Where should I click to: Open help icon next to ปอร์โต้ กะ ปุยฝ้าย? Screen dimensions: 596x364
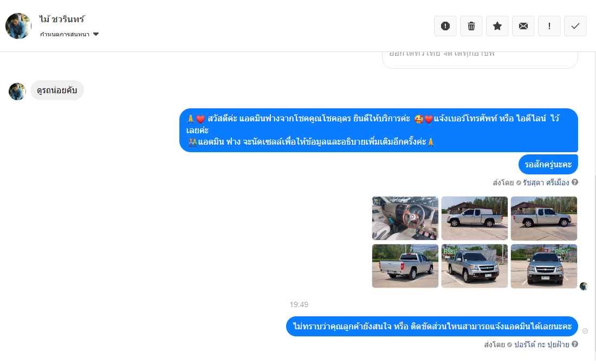pyautogui.click(x=575, y=344)
